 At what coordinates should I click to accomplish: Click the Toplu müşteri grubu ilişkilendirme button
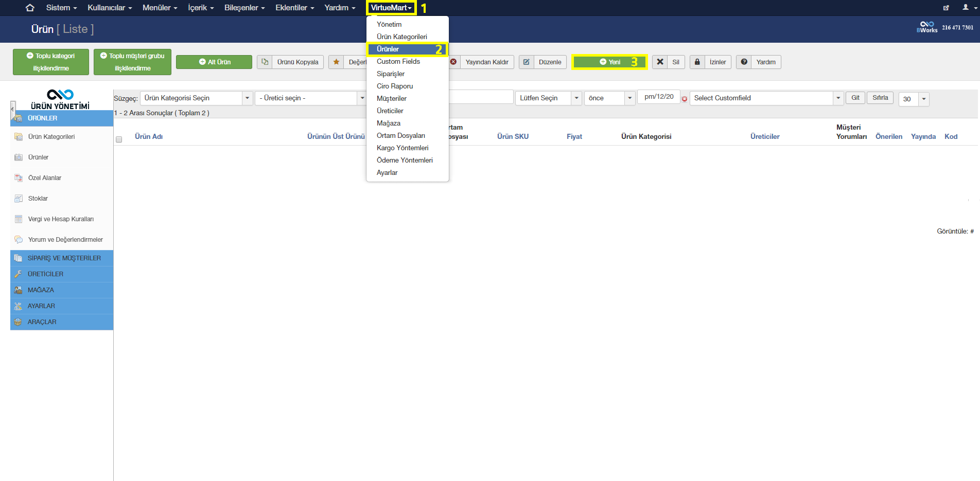click(x=132, y=62)
